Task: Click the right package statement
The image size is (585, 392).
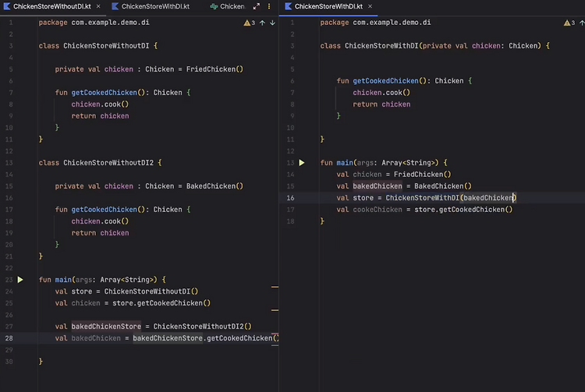Action: (x=375, y=23)
